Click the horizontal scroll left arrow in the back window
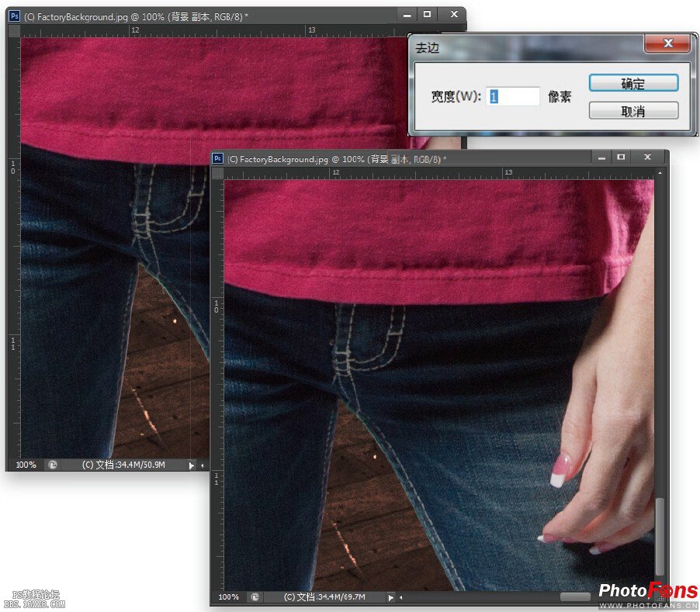The image size is (700, 612). click(203, 465)
